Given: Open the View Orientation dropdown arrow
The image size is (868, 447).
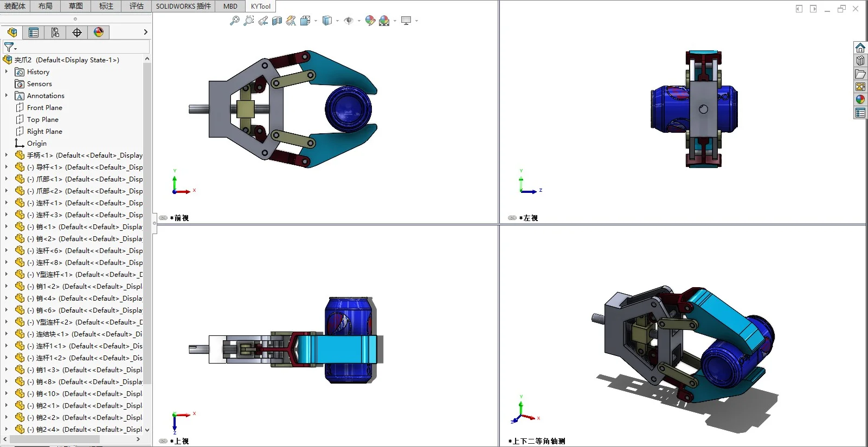Looking at the screenshot, I should pyautogui.click(x=316, y=21).
